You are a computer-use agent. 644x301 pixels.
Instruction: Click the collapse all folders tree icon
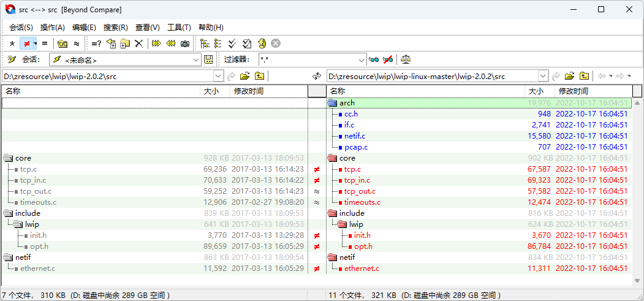pyautogui.click(x=218, y=44)
